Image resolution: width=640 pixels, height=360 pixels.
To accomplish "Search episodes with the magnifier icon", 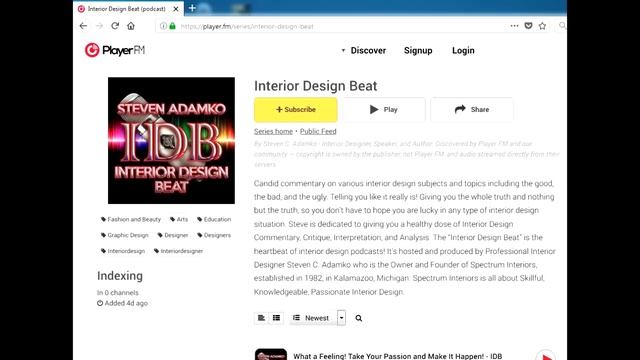I will click(x=358, y=318).
